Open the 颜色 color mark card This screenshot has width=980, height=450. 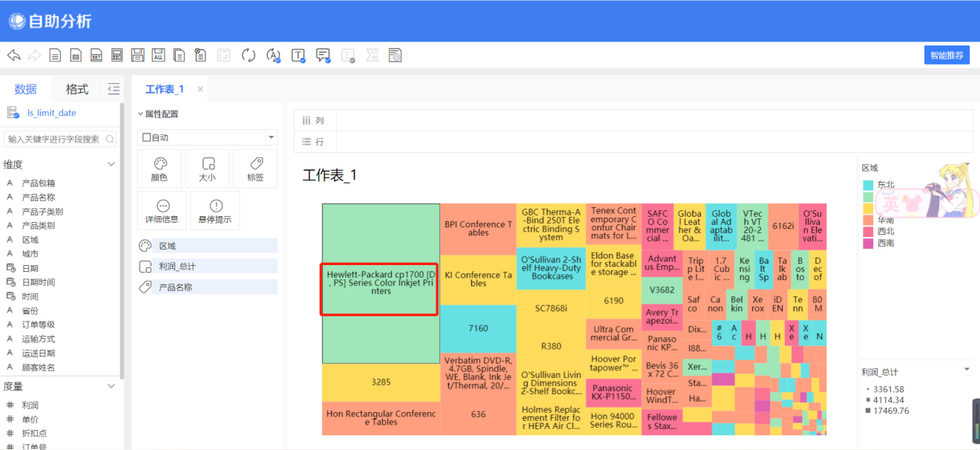160,169
